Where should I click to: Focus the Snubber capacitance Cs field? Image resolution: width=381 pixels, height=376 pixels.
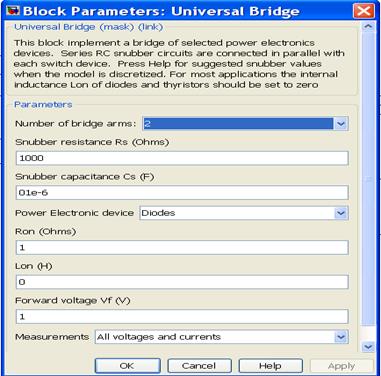(182, 193)
